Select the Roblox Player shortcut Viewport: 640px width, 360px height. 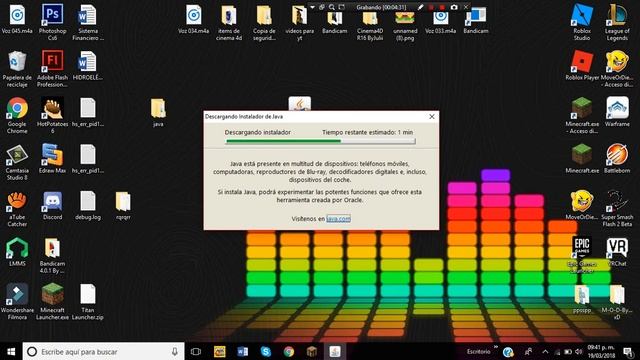(x=582, y=65)
